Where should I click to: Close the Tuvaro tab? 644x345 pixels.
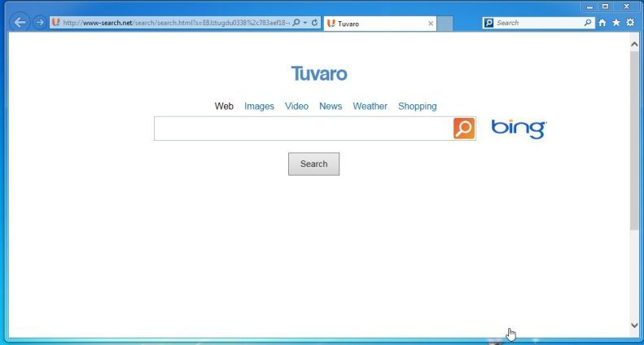pos(431,24)
